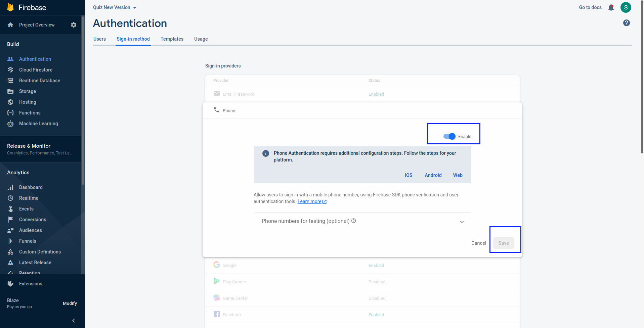Open the Quiz New Version project dropdown
Viewport: 644px width, 328px height.
click(115, 7)
